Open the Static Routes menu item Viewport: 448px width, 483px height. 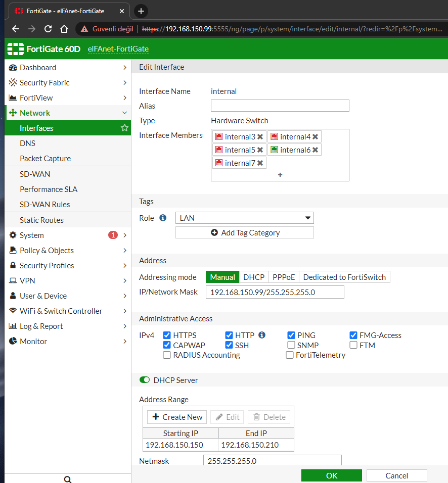[41, 220]
